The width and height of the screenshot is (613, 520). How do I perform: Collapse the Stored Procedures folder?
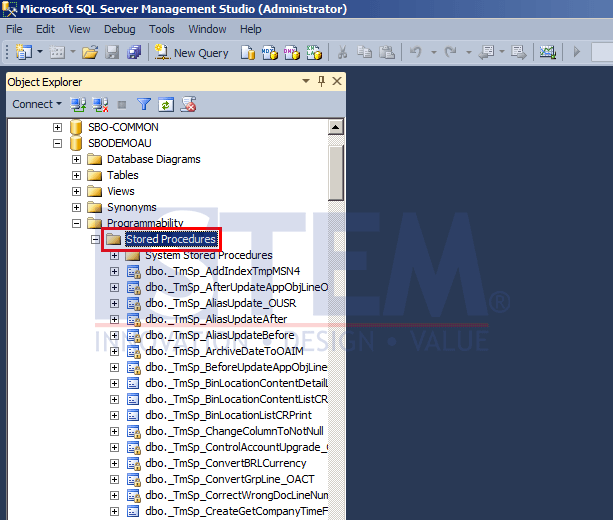(95, 239)
